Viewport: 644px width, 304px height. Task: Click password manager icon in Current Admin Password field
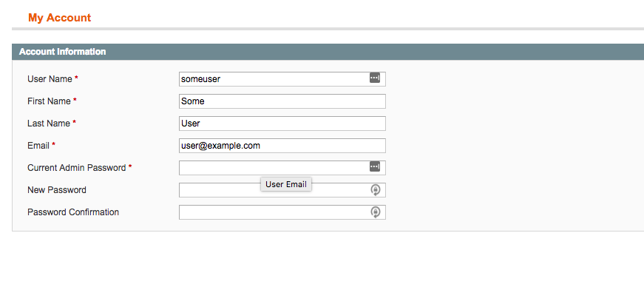pyautogui.click(x=375, y=166)
